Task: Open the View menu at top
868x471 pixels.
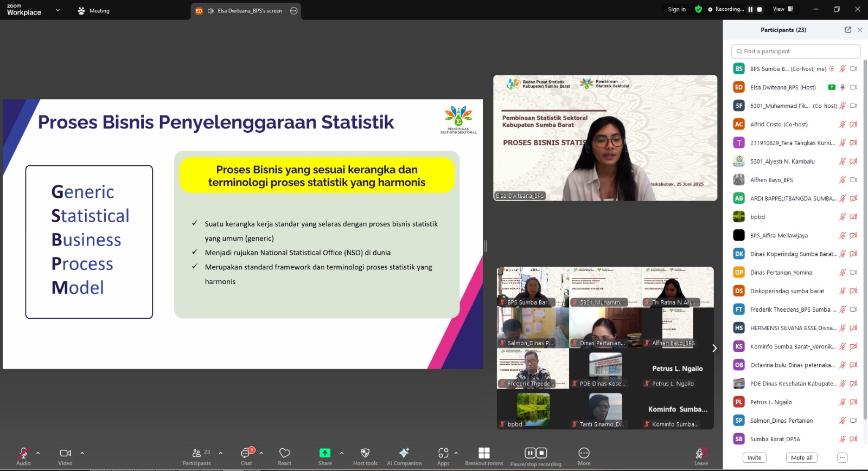Action: point(782,9)
